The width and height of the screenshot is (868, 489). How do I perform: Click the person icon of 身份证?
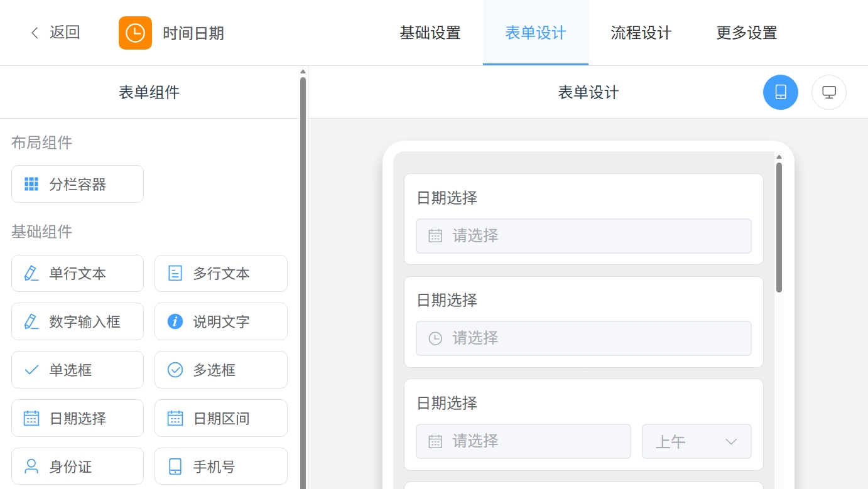[x=31, y=466]
